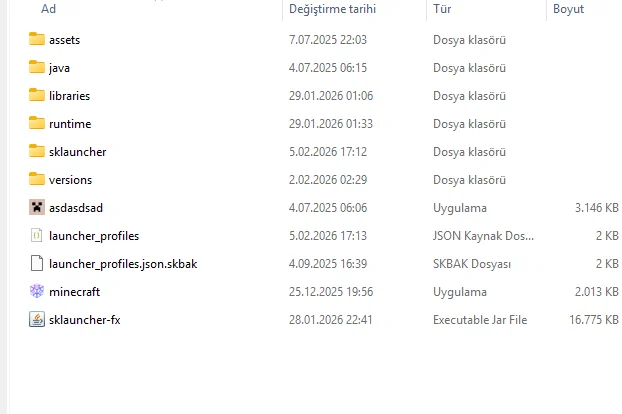Select the name 'launcher_profiles.json.skbak'

(123, 264)
